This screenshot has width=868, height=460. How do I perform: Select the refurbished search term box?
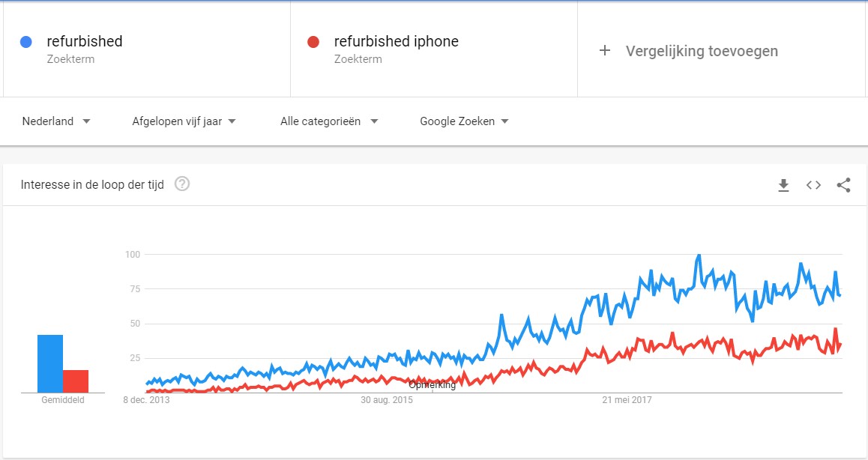84,42
